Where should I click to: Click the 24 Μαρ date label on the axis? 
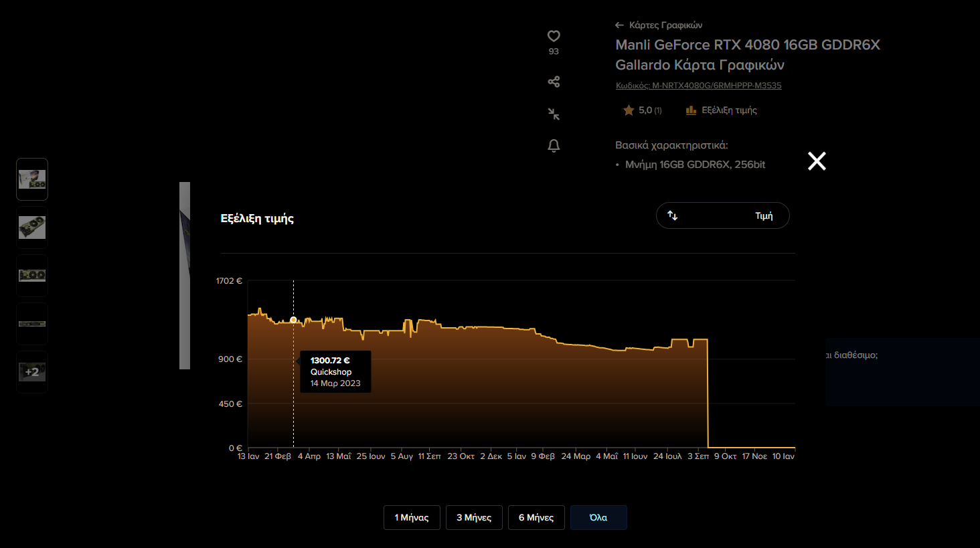tap(576, 456)
